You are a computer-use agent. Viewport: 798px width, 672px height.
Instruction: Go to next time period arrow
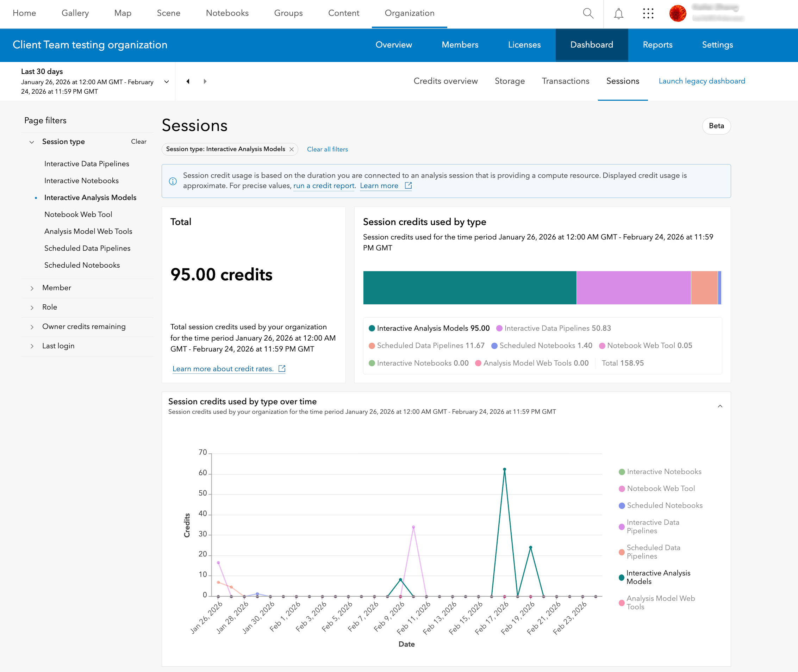tap(205, 81)
